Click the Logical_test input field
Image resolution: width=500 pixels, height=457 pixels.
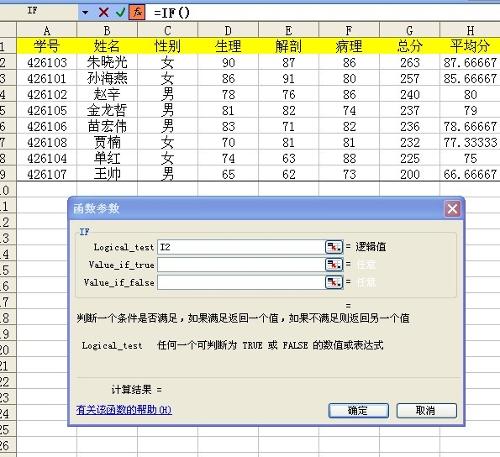point(241,247)
